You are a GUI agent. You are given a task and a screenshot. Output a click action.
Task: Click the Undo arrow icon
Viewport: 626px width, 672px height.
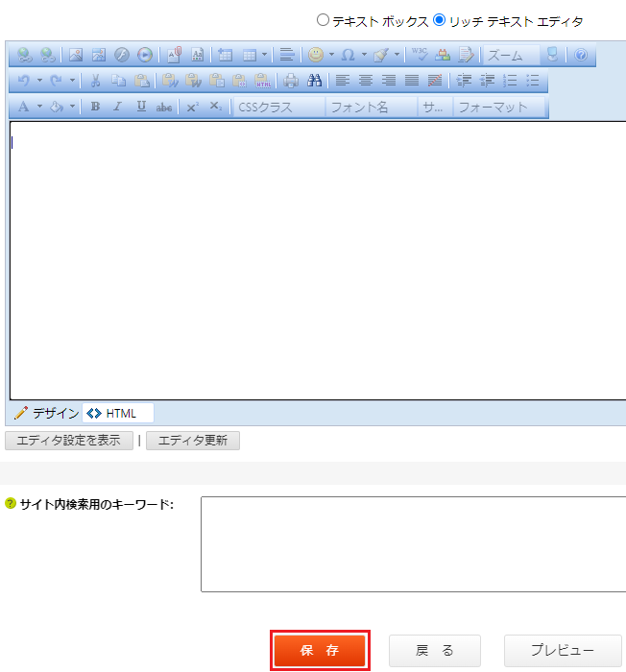coord(24,80)
